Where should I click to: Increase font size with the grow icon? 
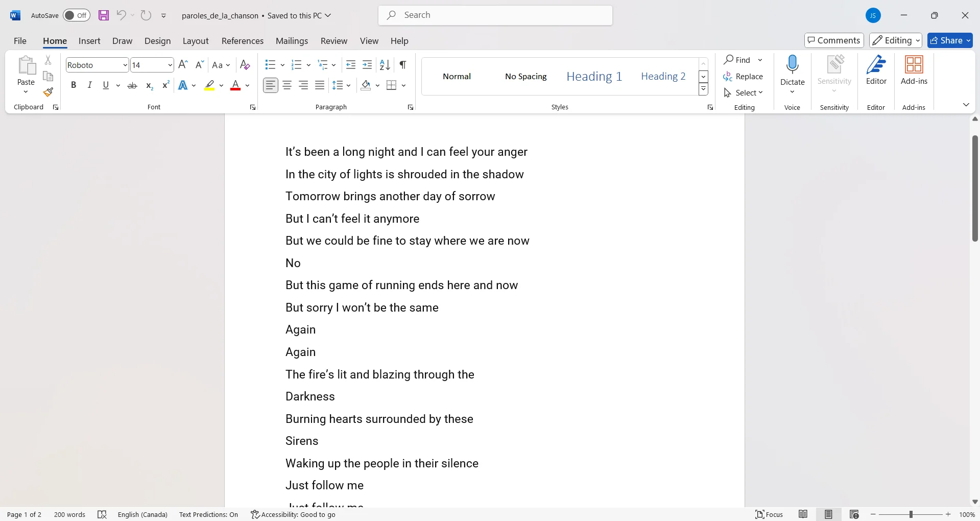click(183, 65)
